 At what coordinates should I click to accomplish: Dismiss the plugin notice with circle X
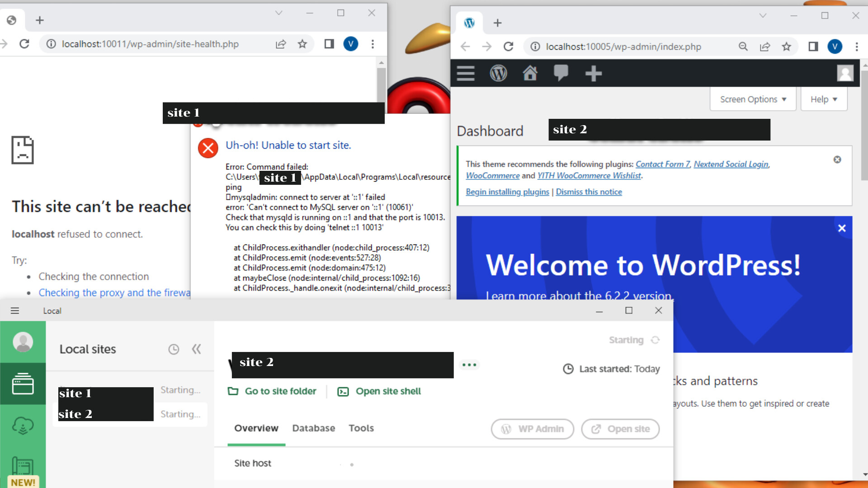pyautogui.click(x=837, y=160)
